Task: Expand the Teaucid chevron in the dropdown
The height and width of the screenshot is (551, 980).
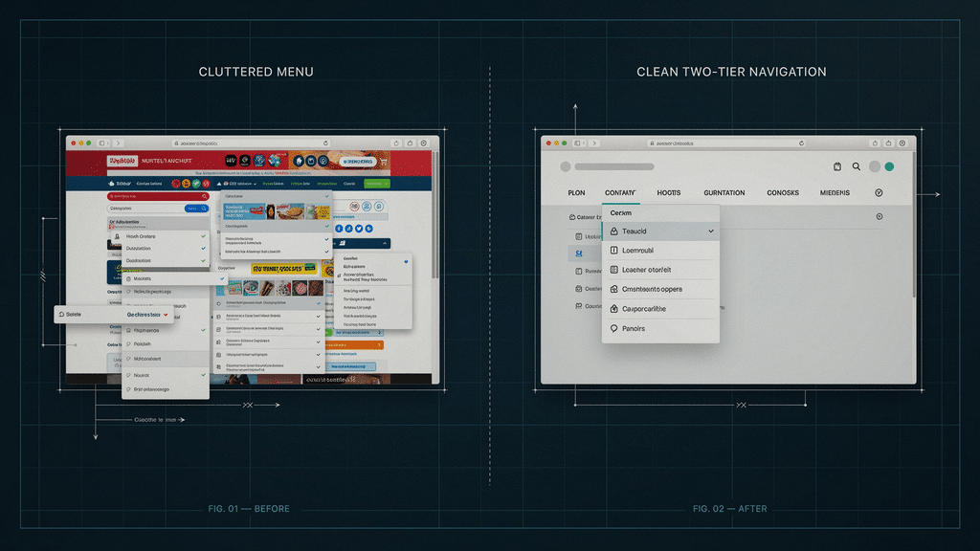Action: point(711,231)
